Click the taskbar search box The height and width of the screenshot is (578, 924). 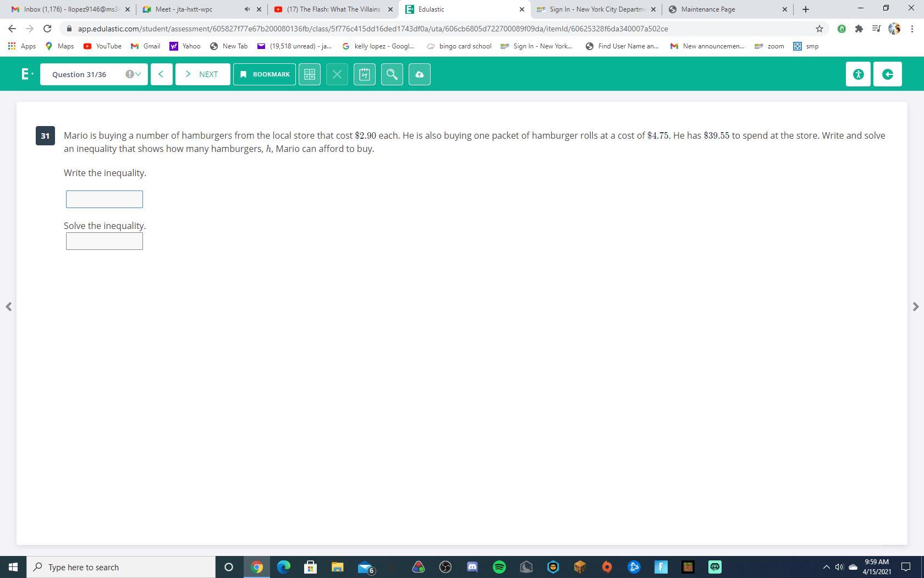click(x=121, y=567)
